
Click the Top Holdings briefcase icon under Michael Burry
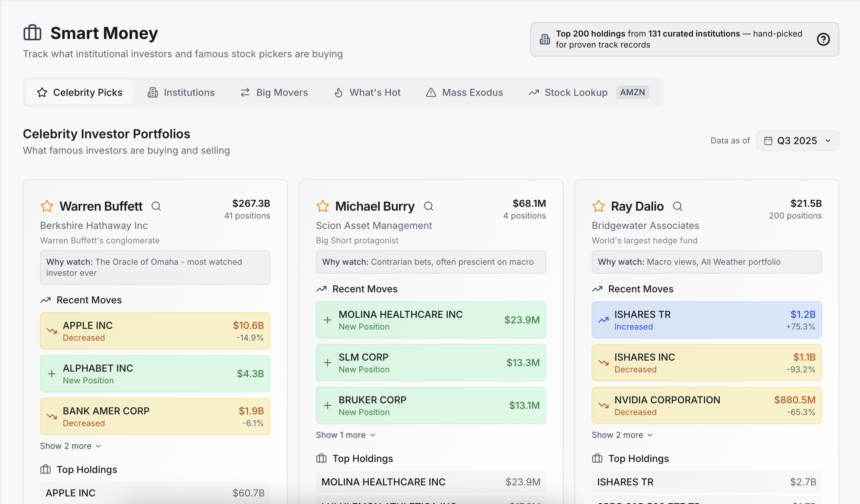pyautogui.click(x=321, y=458)
